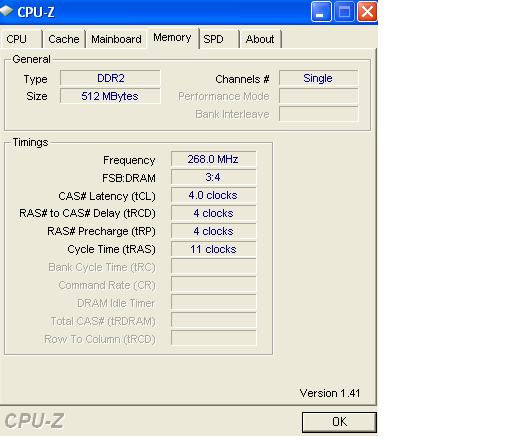Open the Mainboard tab
The height and width of the screenshot is (436, 512).
pyautogui.click(x=116, y=39)
